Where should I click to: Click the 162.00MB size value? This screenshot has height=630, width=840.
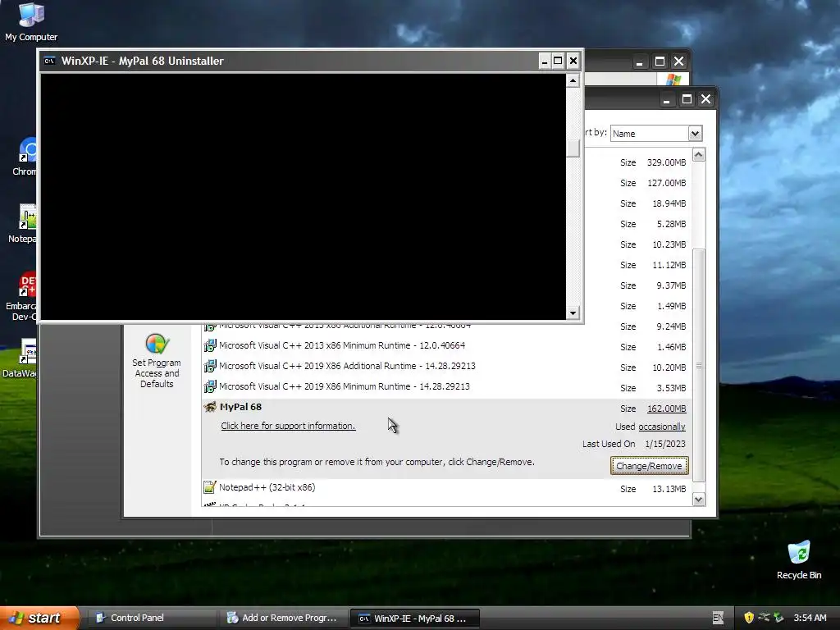tap(666, 409)
